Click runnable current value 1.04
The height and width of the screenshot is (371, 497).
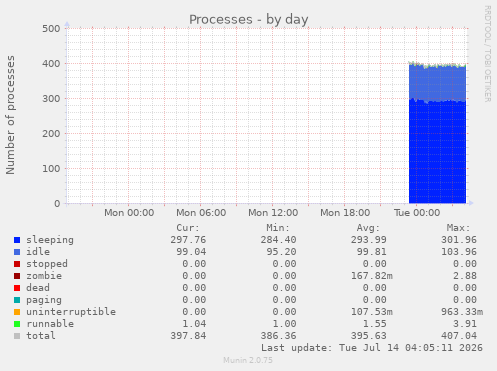click(x=194, y=324)
